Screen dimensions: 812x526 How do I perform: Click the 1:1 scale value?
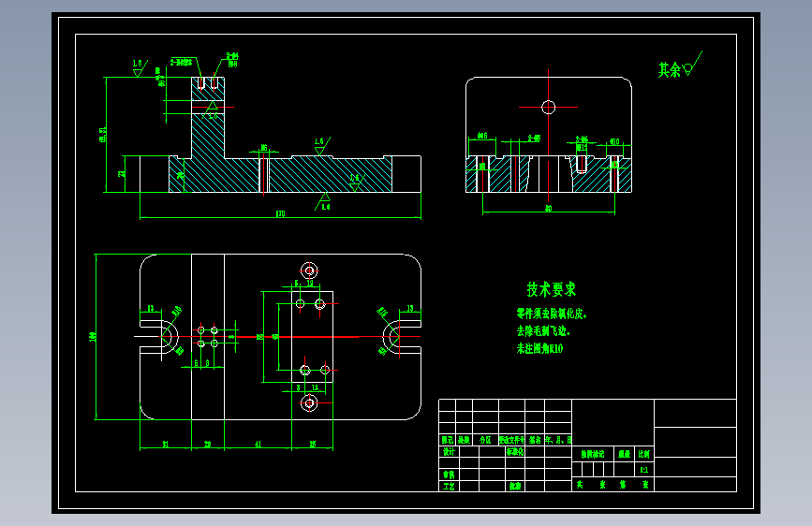[x=643, y=470]
